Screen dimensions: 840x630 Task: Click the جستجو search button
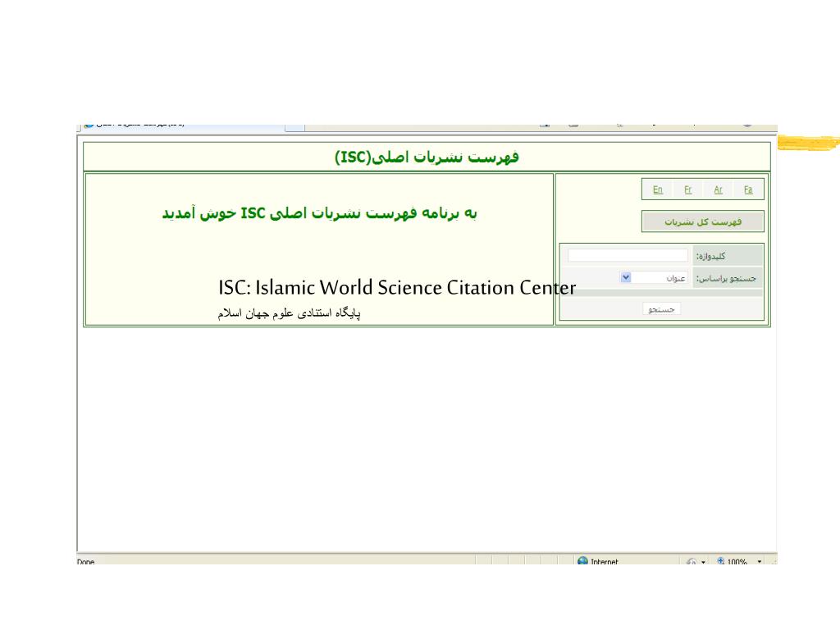tap(662, 309)
